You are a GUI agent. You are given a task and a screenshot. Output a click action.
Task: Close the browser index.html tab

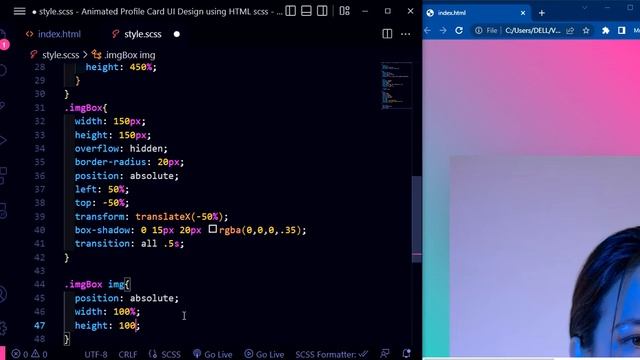pyautogui.click(x=523, y=13)
